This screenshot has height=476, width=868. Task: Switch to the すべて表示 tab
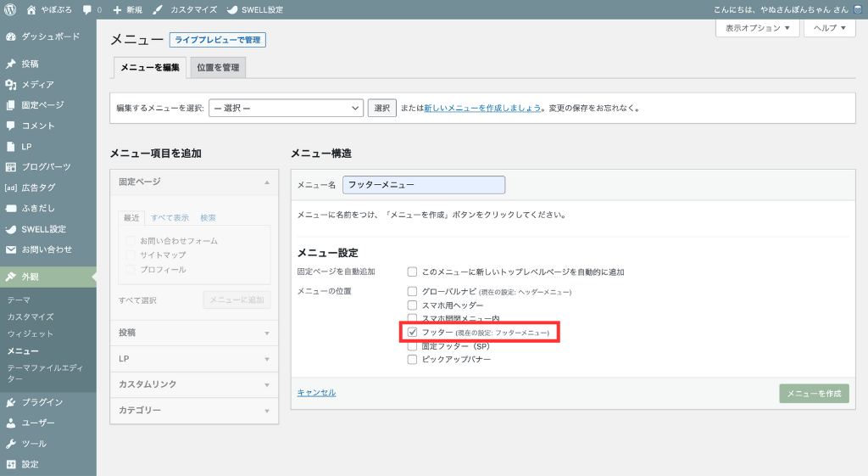(170, 218)
